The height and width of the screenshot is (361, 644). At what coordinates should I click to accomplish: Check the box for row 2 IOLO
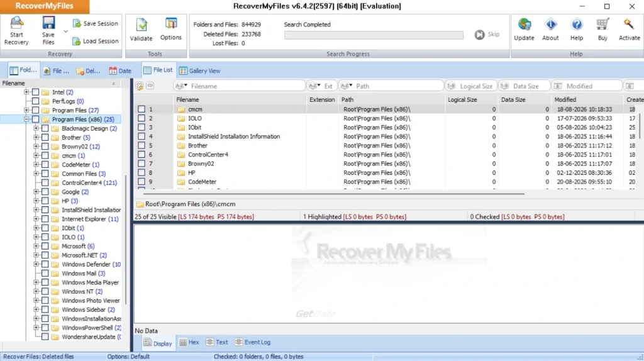pyautogui.click(x=142, y=118)
